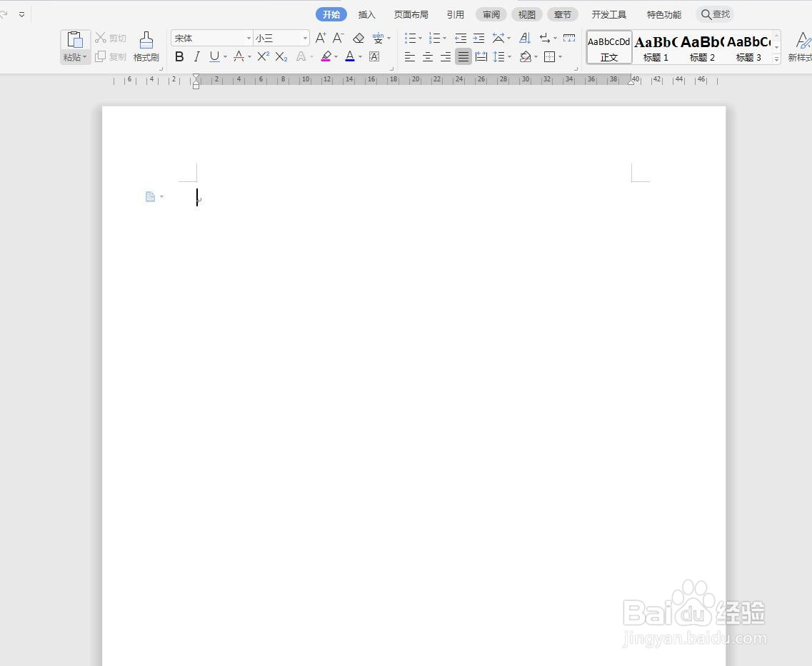
Task: Apply the 标题 3 heading style
Action: pos(748,48)
